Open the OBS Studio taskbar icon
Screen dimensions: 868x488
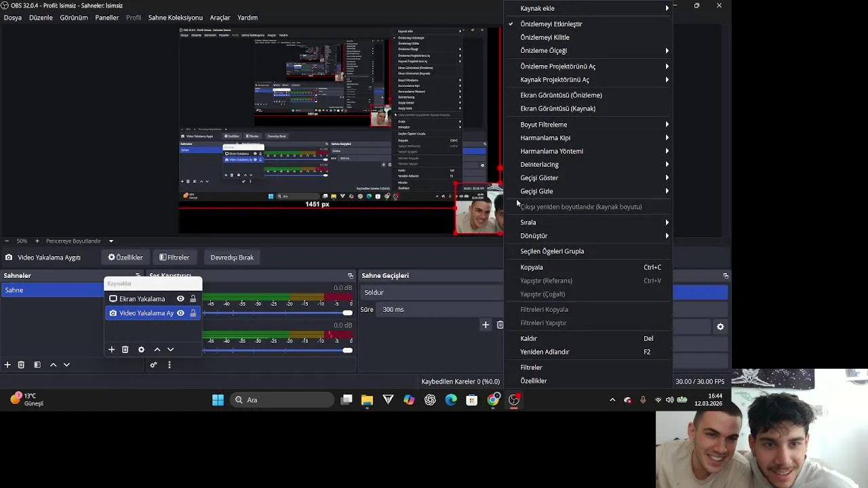(x=514, y=400)
